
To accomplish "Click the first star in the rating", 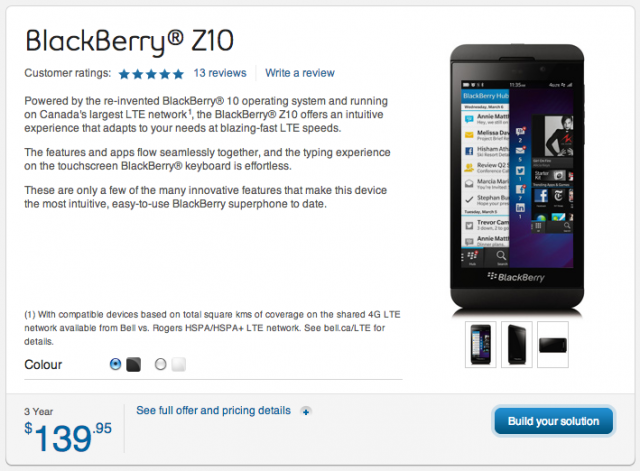I will point(124,74).
